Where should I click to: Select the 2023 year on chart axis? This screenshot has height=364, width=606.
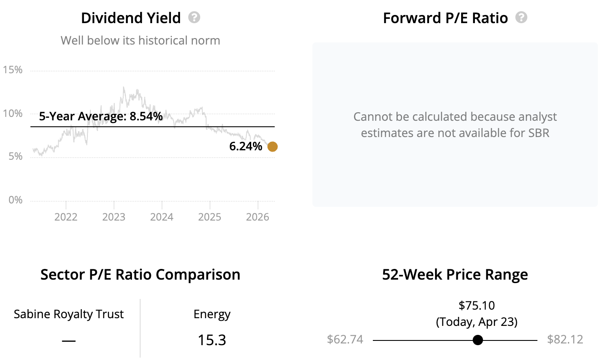tap(114, 217)
